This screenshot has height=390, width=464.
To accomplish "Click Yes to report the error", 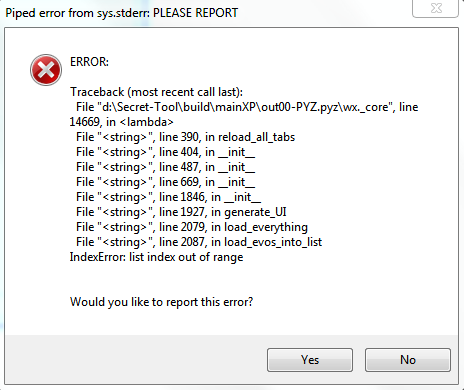I will [x=310, y=360].
